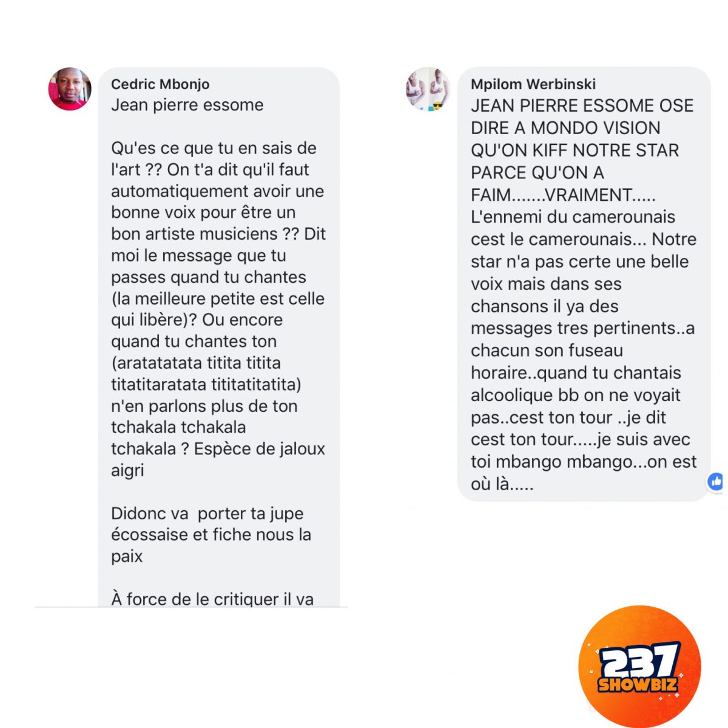Image resolution: width=728 pixels, height=728 pixels.
Task: Select the line 'JEAN PIERRE ESSOME OSE'
Action: point(582,106)
